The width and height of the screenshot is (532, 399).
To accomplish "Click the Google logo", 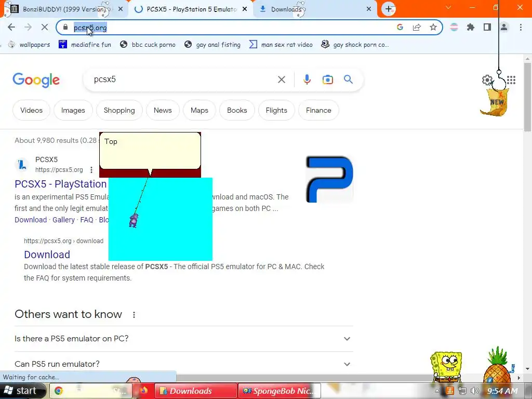I will pos(36,80).
